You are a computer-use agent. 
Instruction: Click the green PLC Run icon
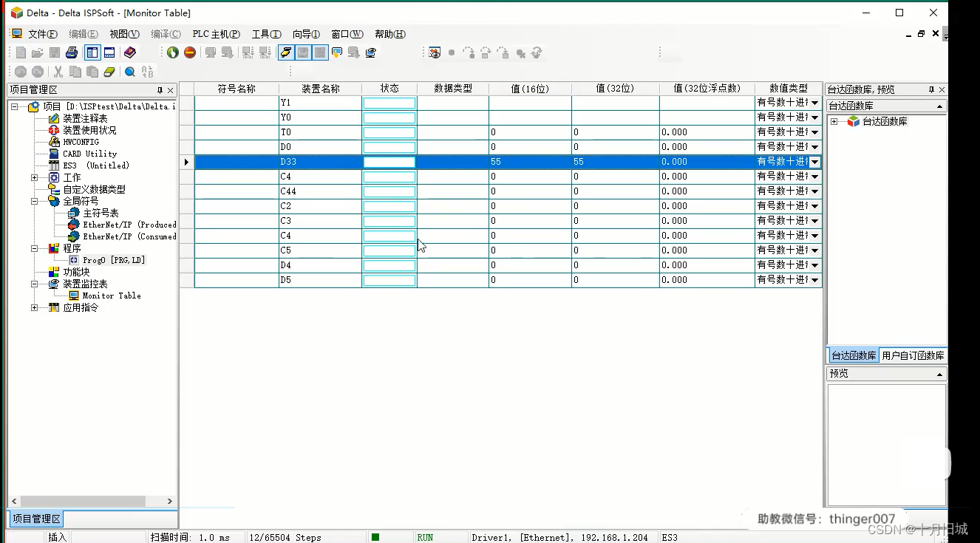[x=172, y=52]
